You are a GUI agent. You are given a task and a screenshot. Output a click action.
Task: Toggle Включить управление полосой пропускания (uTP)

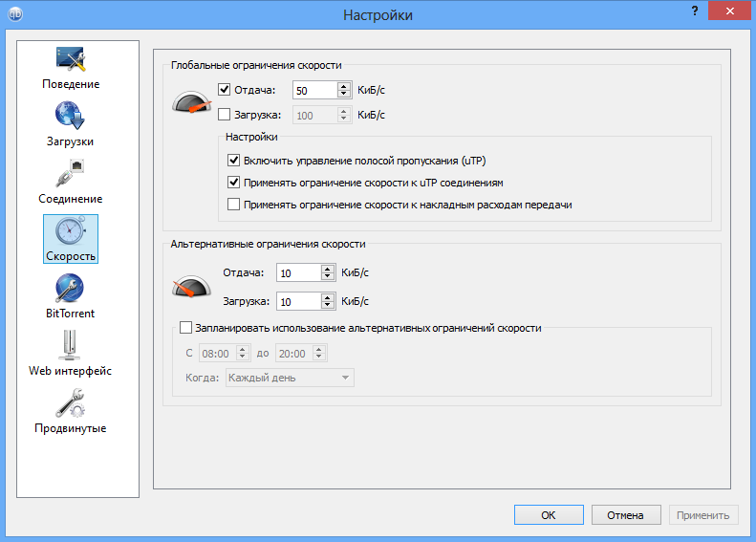(x=234, y=161)
